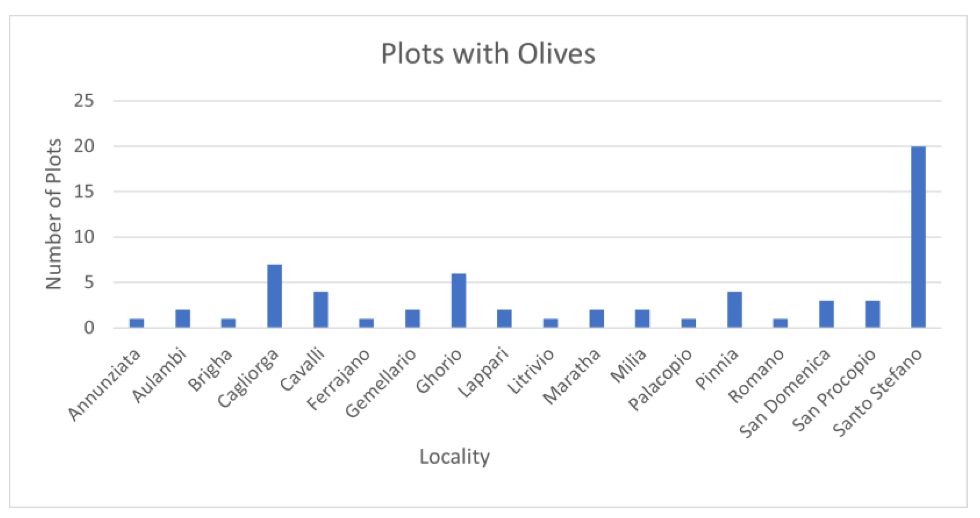Click the Cagliorga bar
This screenshot has height=518, width=980.
click(x=275, y=296)
